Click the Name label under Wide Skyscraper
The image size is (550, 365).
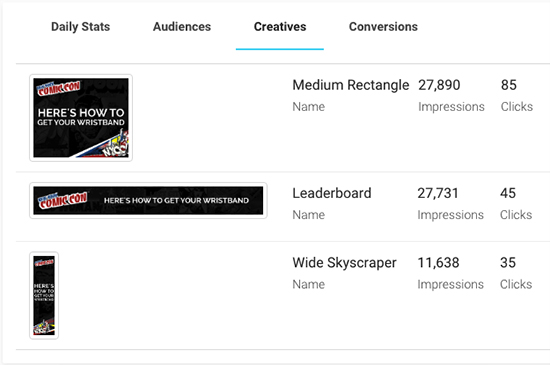(x=309, y=284)
